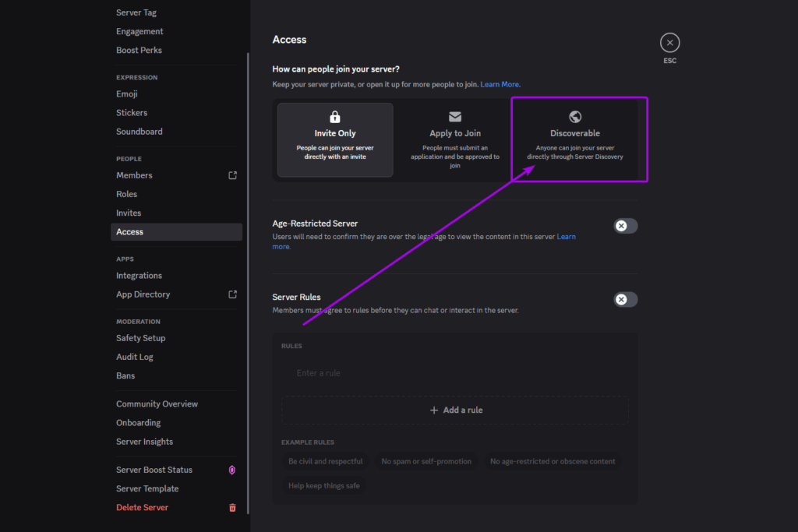Select the globe icon on Discoverable card
798x532 pixels.
pos(575,116)
